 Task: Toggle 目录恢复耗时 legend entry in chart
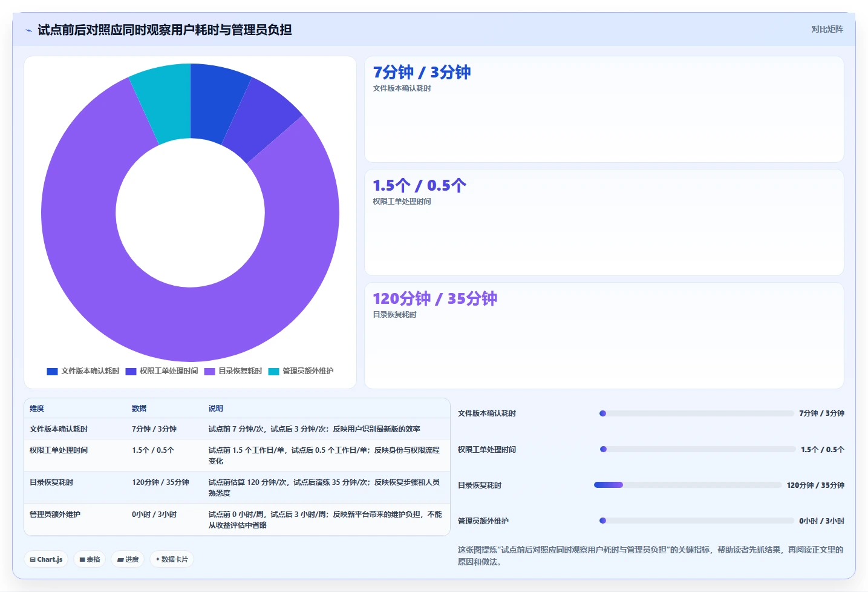tap(233, 371)
